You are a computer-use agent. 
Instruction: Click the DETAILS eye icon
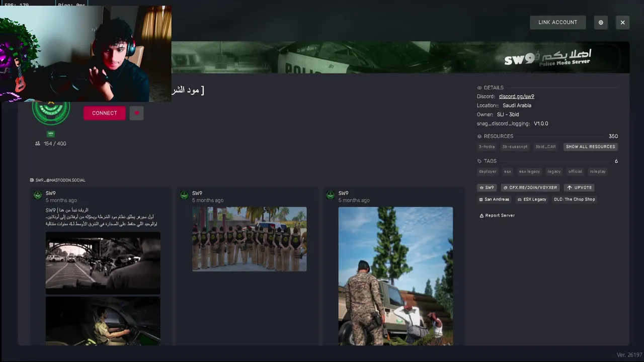click(x=479, y=87)
